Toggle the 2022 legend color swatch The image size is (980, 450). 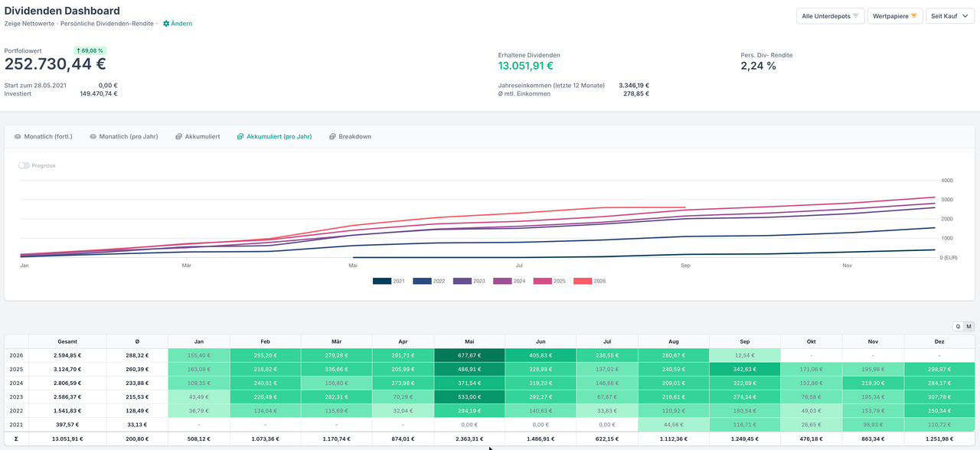(x=422, y=281)
